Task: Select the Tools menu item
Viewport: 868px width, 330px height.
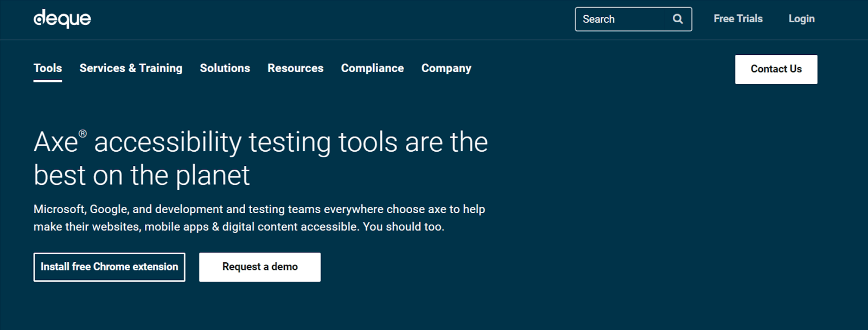Action: point(48,68)
